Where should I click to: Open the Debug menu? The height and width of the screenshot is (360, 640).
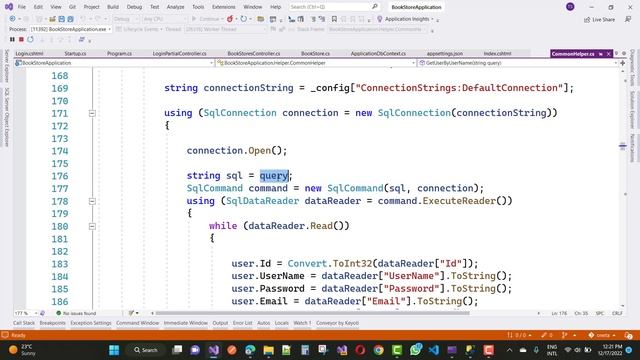click(x=134, y=7)
